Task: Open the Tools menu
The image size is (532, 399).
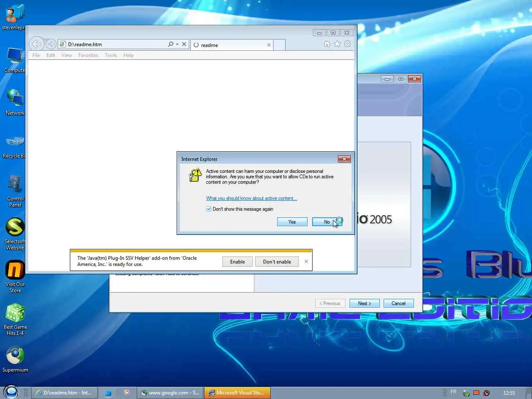Action: (111, 55)
